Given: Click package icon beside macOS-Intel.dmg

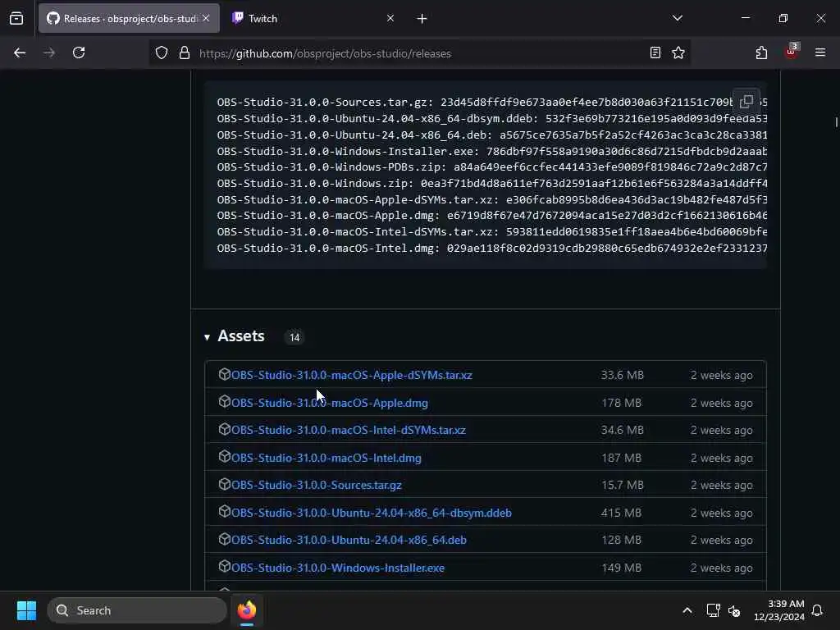Looking at the screenshot, I should [x=225, y=456].
